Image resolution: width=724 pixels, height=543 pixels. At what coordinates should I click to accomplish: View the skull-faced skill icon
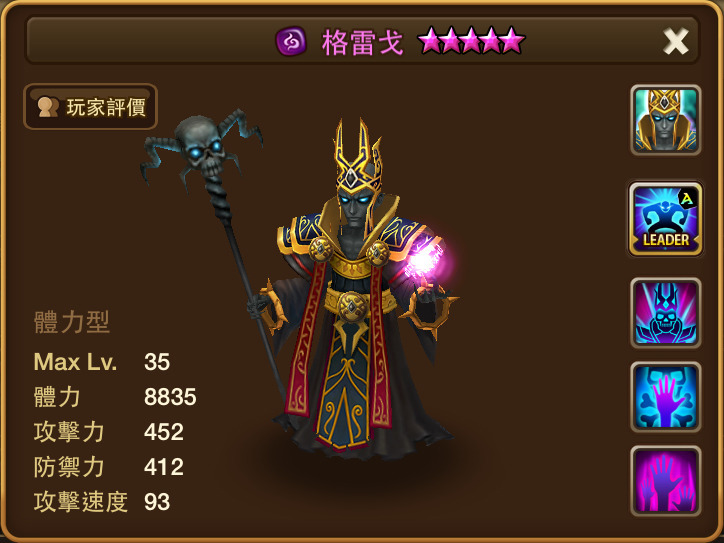pos(665,313)
